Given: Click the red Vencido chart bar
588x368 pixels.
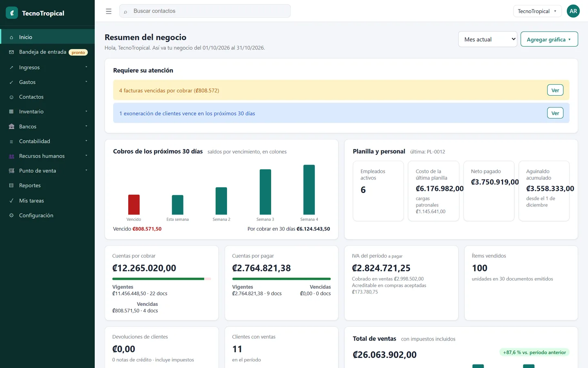Looking at the screenshot, I should click(x=134, y=204).
